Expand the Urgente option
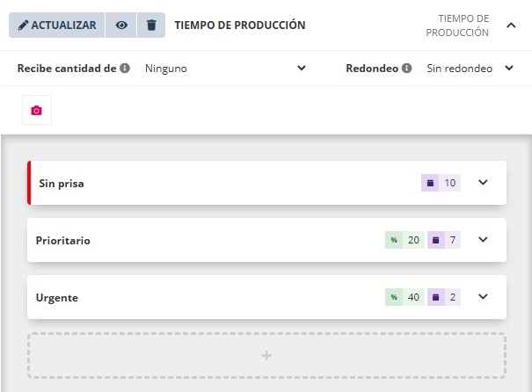This screenshot has height=392, width=532. pyautogui.click(x=482, y=297)
